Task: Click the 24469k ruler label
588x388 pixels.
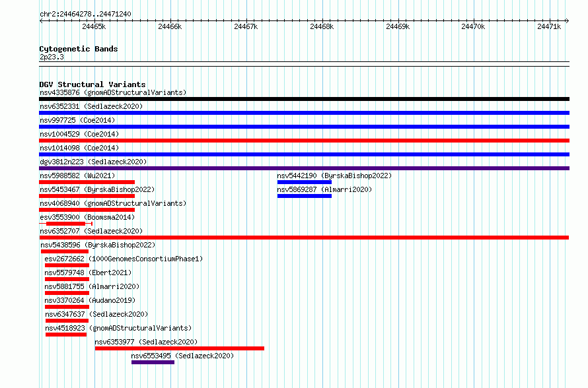Action: 398,26
